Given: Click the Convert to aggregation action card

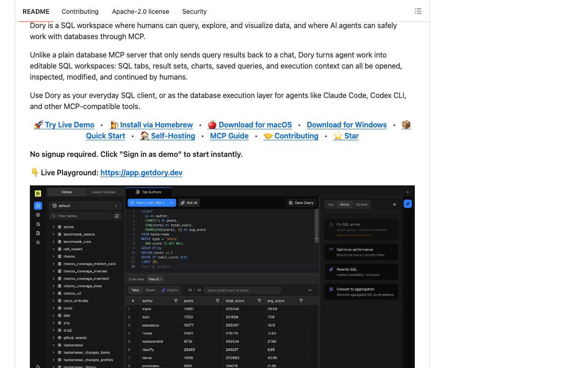Looking at the screenshot, I should click(362, 292).
